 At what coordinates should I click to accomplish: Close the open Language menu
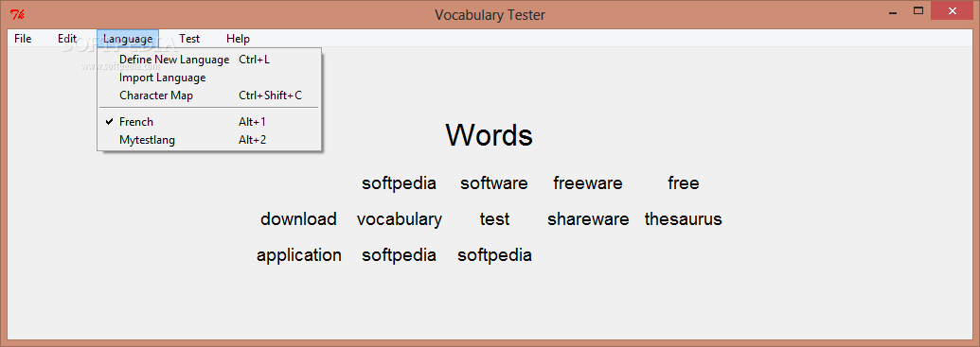(128, 39)
